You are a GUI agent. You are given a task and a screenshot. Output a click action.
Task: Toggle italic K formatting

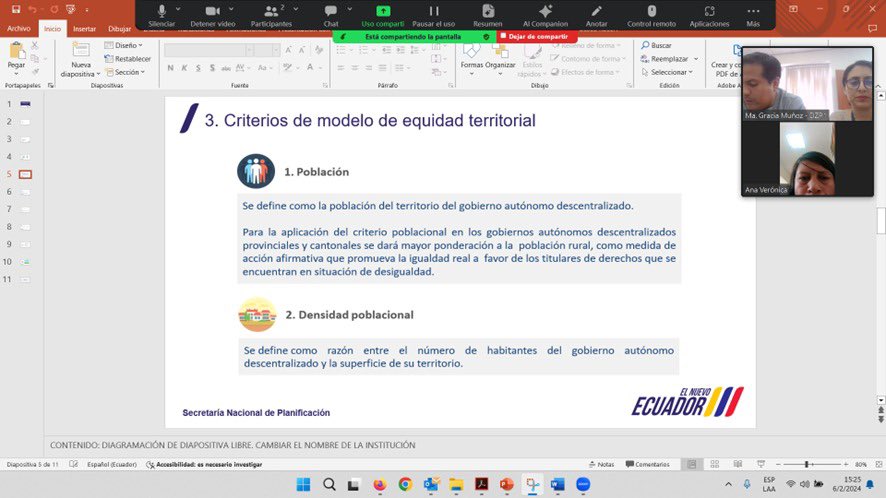184,68
